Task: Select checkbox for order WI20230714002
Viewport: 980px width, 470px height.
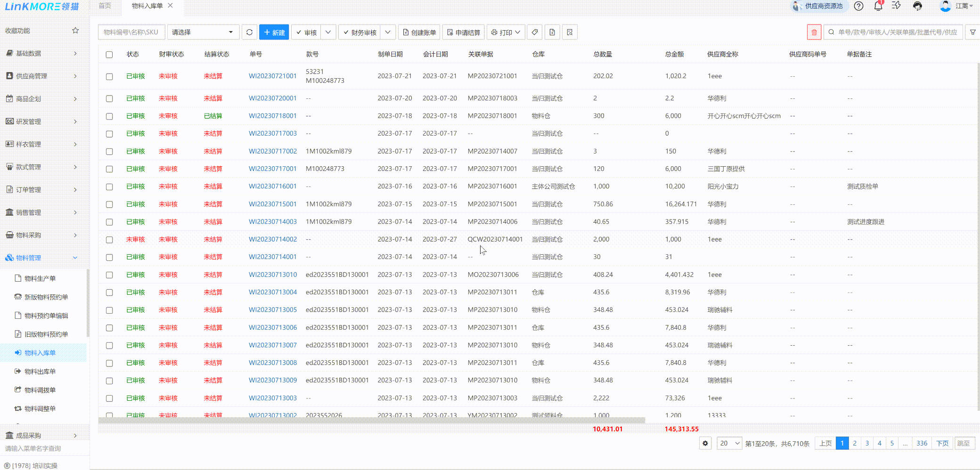Action: click(109, 240)
